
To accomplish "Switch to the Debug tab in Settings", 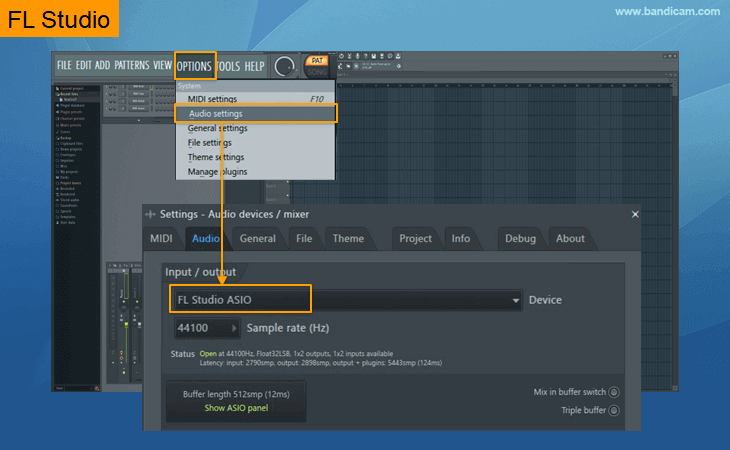I will coord(520,238).
